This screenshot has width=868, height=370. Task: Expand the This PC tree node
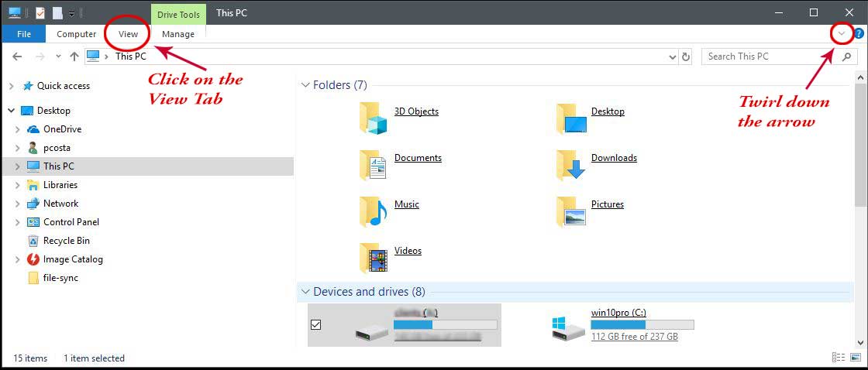pos(18,166)
